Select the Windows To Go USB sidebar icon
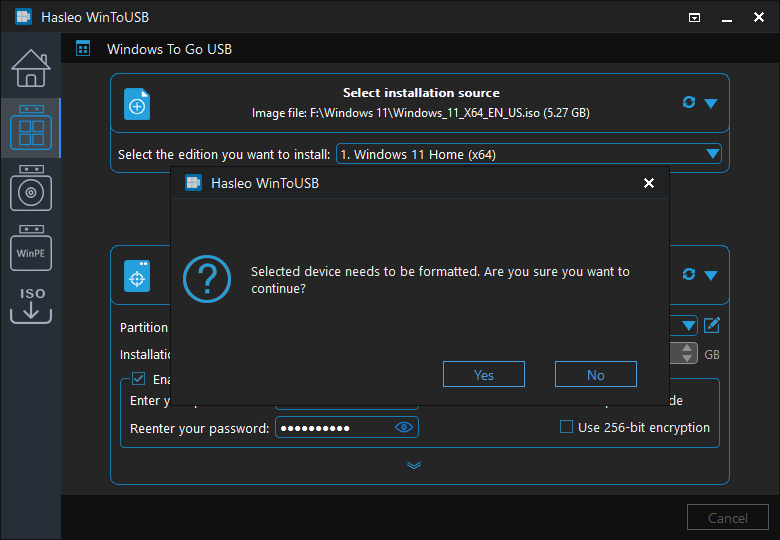This screenshot has width=780, height=540. point(31,128)
